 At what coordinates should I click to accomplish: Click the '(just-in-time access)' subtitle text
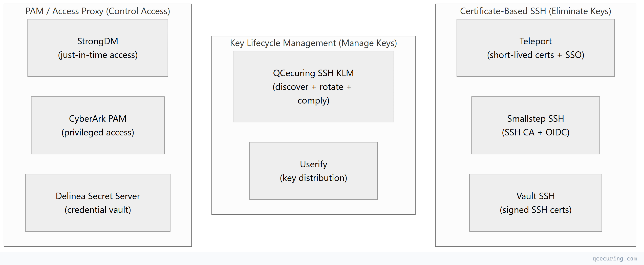coord(98,55)
